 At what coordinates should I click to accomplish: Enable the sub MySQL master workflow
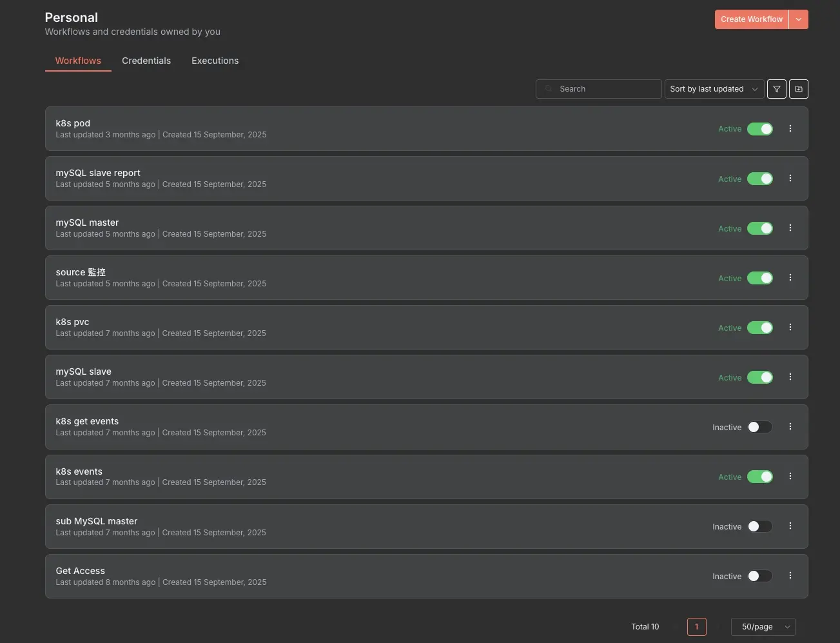click(759, 526)
